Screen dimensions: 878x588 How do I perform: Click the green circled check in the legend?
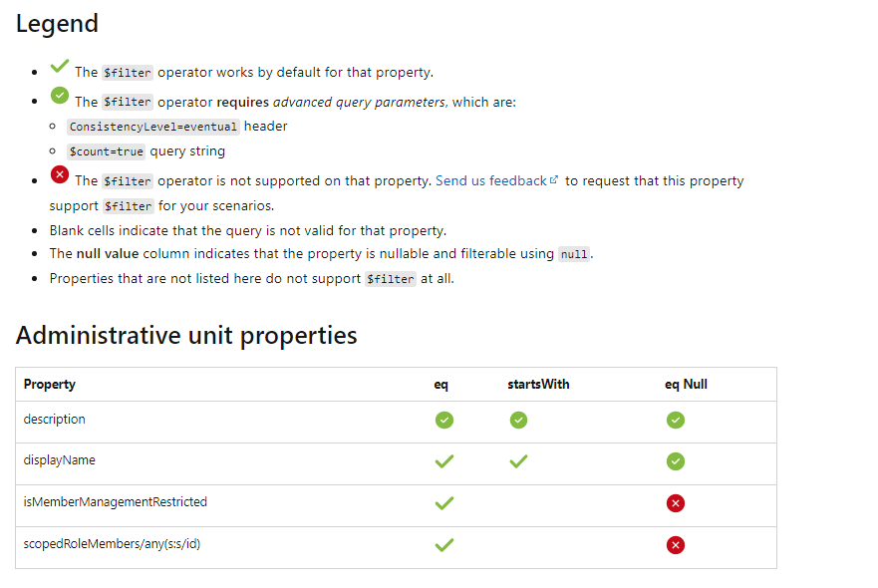pyautogui.click(x=60, y=96)
